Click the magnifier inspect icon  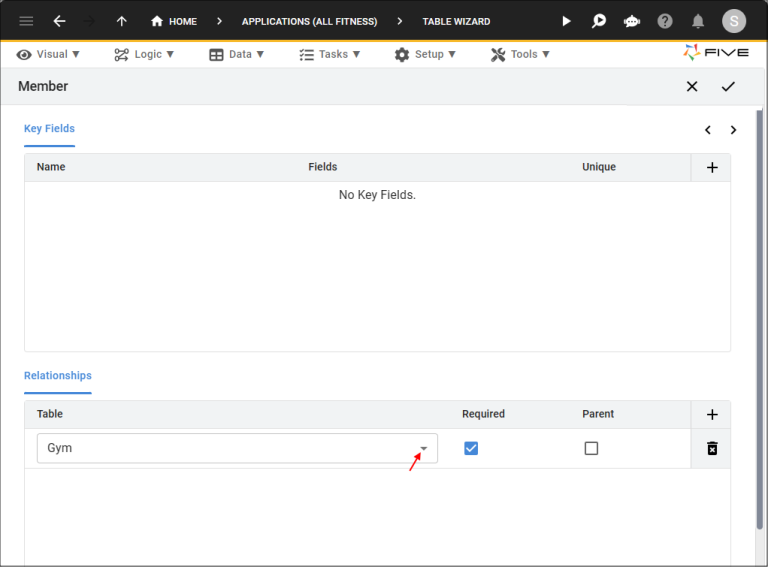tap(599, 21)
